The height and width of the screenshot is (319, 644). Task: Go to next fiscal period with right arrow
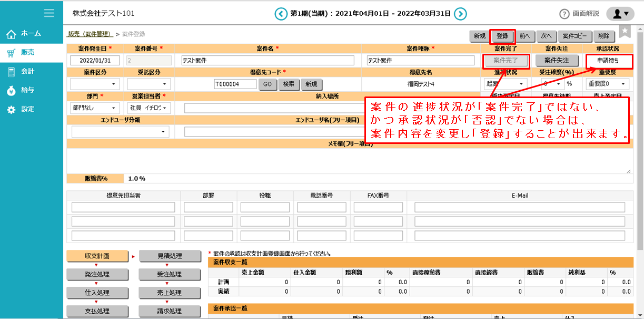point(460,14)
